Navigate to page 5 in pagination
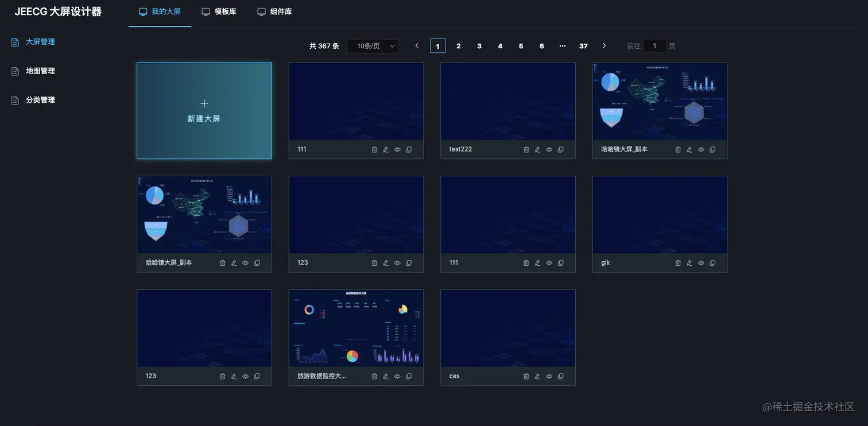This screenshot has height=426, width=868. click(x=521, y=46)
